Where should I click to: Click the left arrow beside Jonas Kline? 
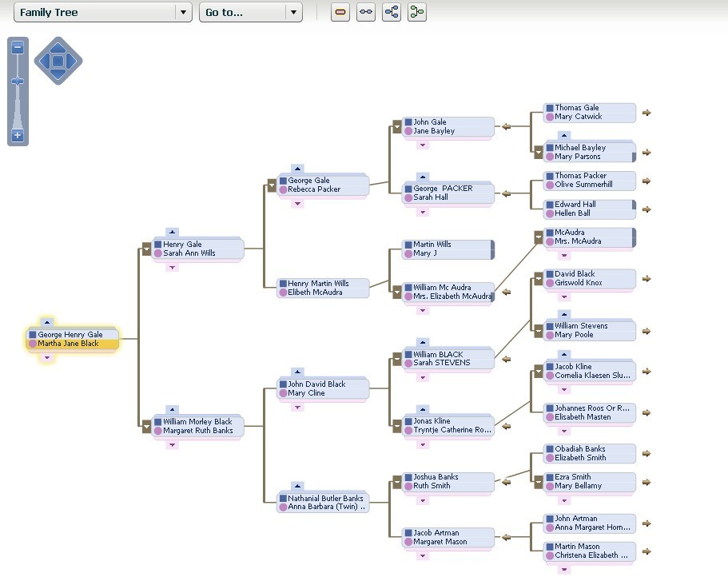pos(506,426)
